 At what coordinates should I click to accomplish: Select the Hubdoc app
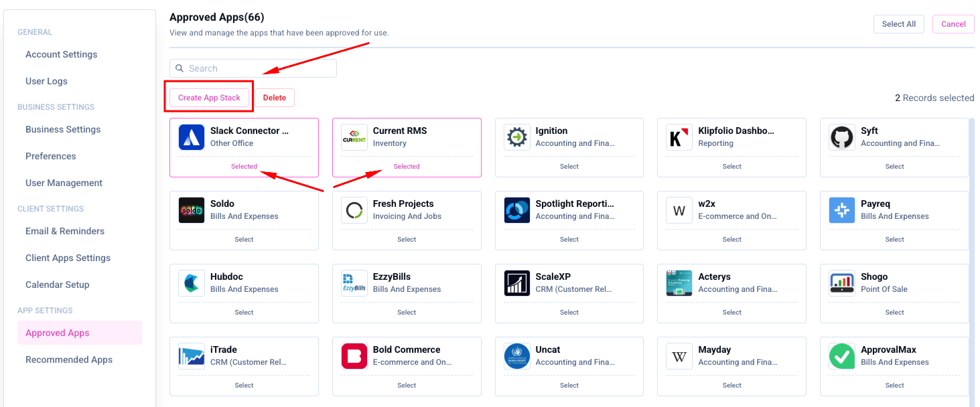click(244, 313)
